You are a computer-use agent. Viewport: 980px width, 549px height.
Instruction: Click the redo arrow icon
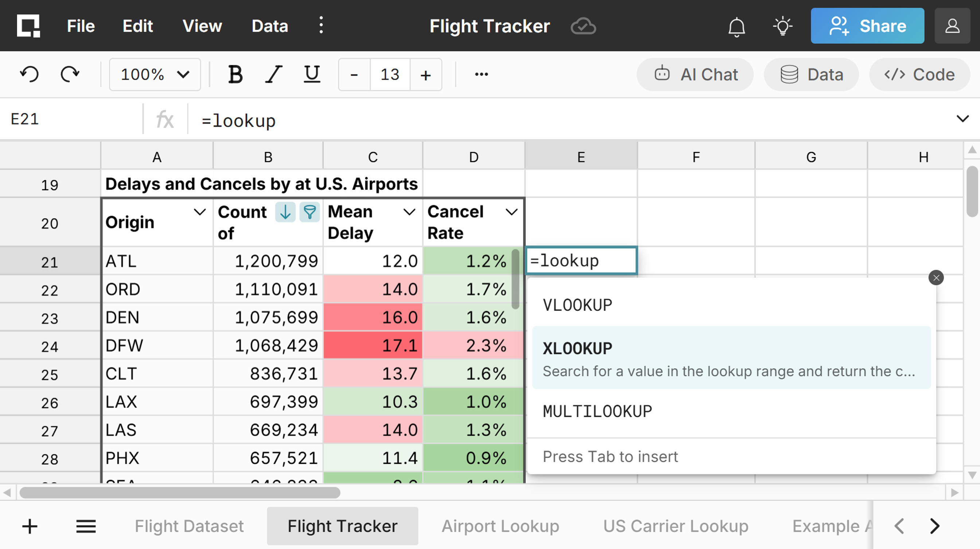[x=70, y=74]
